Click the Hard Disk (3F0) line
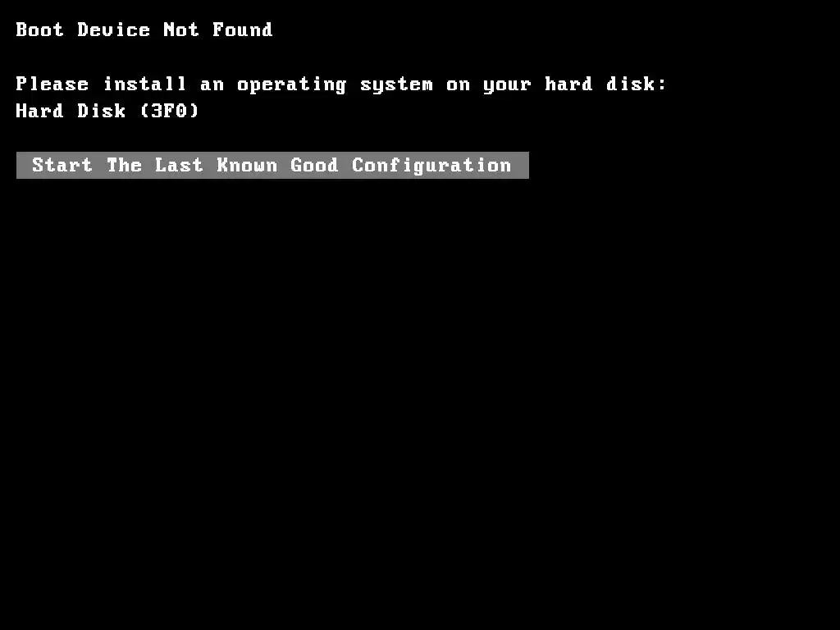Image resolution: width=840 pixels, height=630 pixels. point(107,111)
